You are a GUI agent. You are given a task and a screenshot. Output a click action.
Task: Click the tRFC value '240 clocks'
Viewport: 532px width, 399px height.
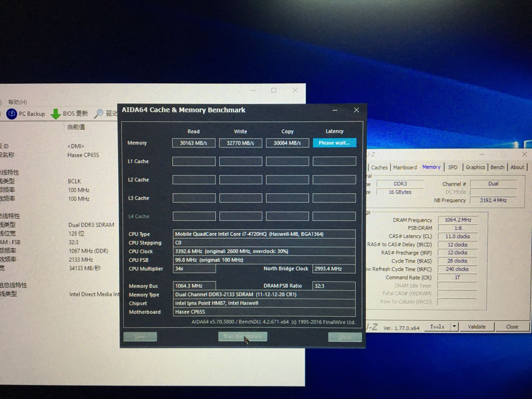click(457, 269)
